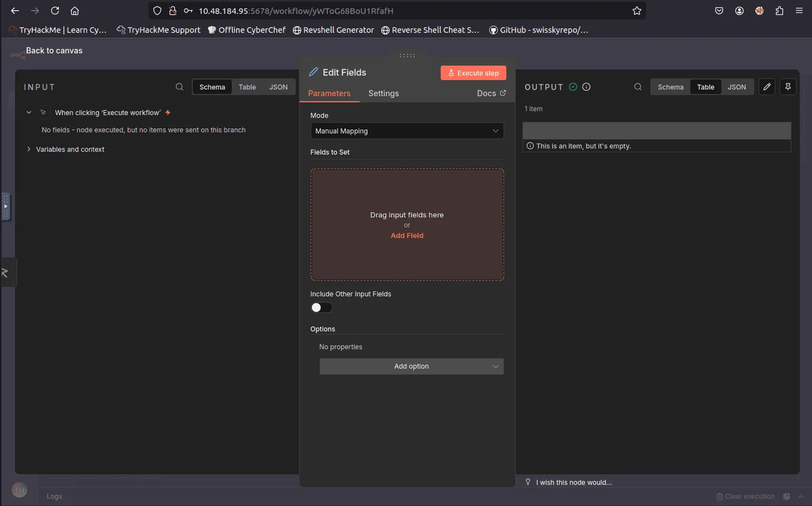
Task: Open the Add option dropdown
Action: click(411, 366)
